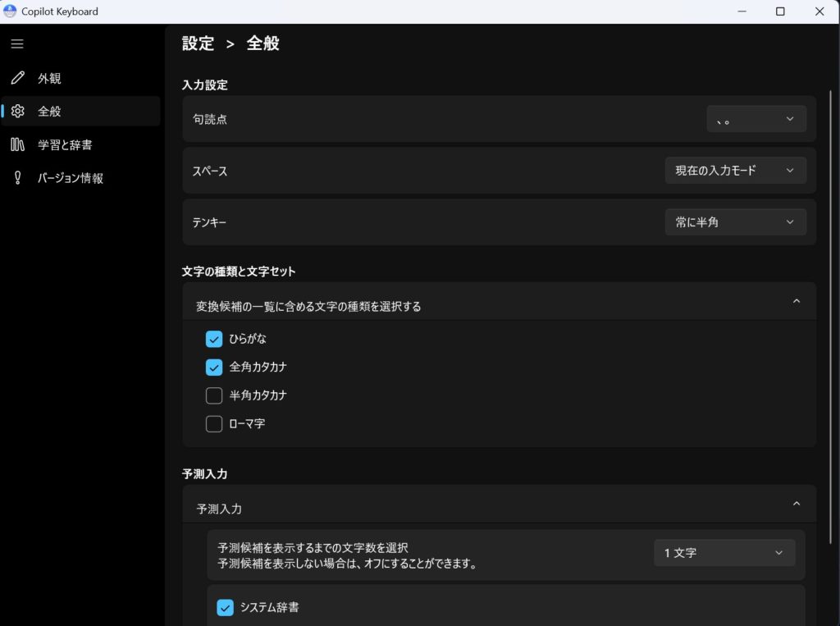This screenshot has height=626, width=840.
Task: Open the navigation hamburger menu
Action: (x=16, y=43)
